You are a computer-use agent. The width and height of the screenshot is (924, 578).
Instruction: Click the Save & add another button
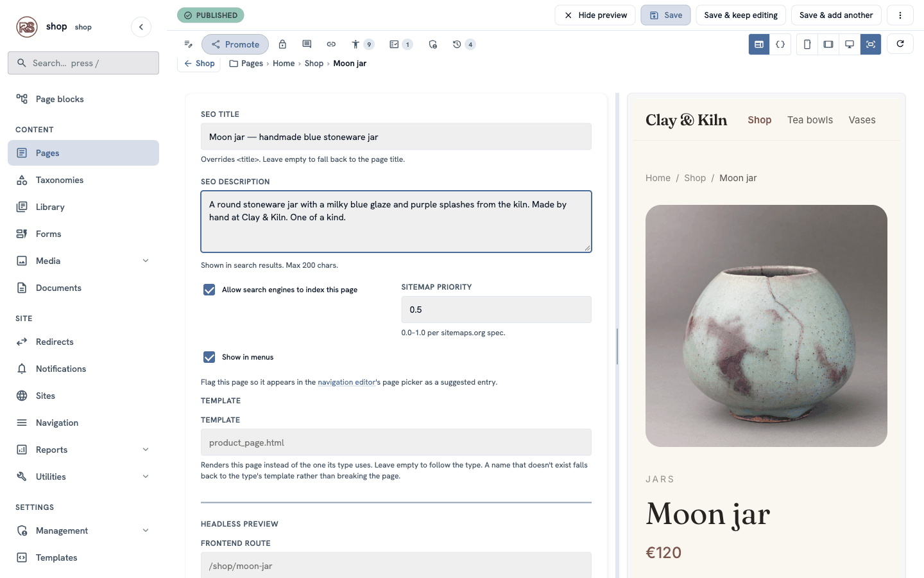pyautogui.click(x=836, y=15)
